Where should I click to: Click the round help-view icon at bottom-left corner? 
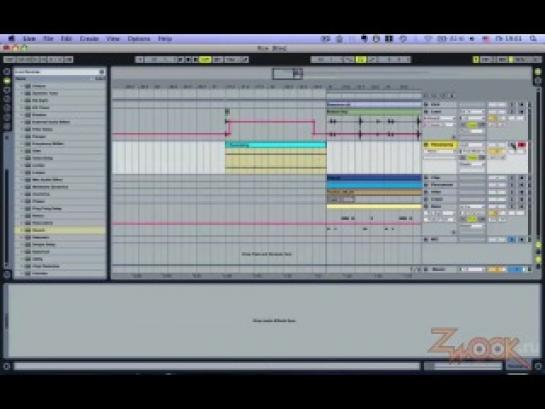click(x=6, y=366)
